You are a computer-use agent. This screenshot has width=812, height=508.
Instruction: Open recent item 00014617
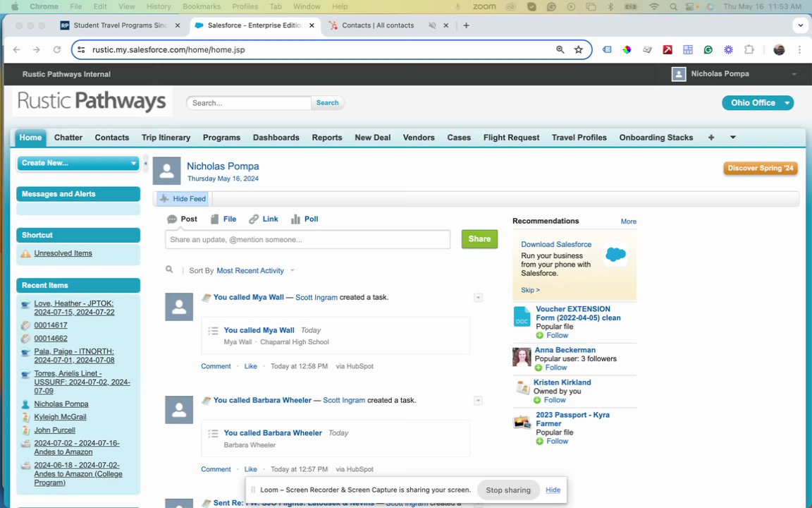pos(51,325)
